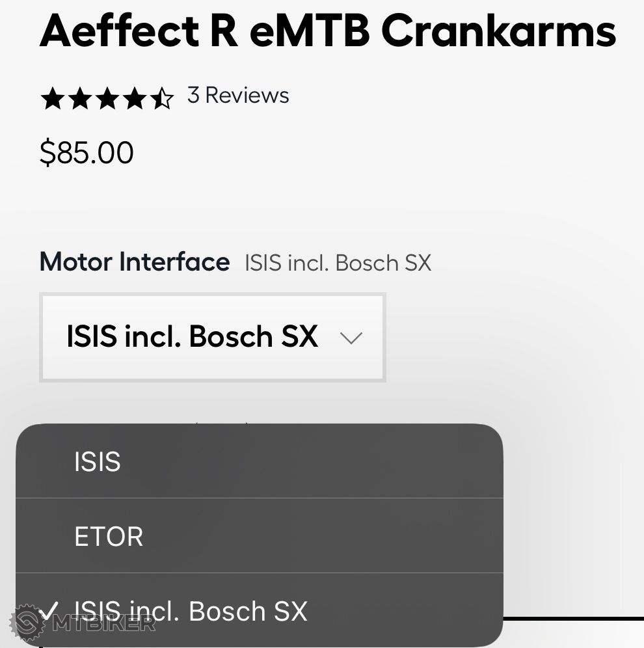This screenshot has width=644, height=648.
Task: Open the 3 Reviews link
Action: coord(238,96)
